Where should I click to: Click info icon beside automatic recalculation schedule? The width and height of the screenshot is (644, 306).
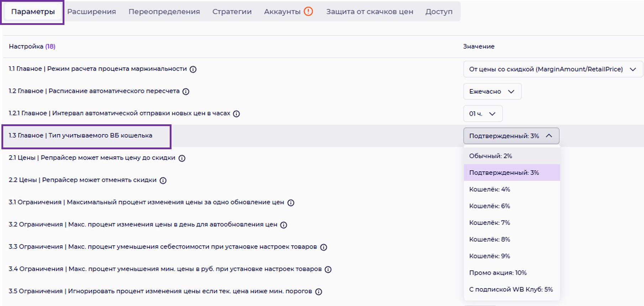[x=186, y=92]
